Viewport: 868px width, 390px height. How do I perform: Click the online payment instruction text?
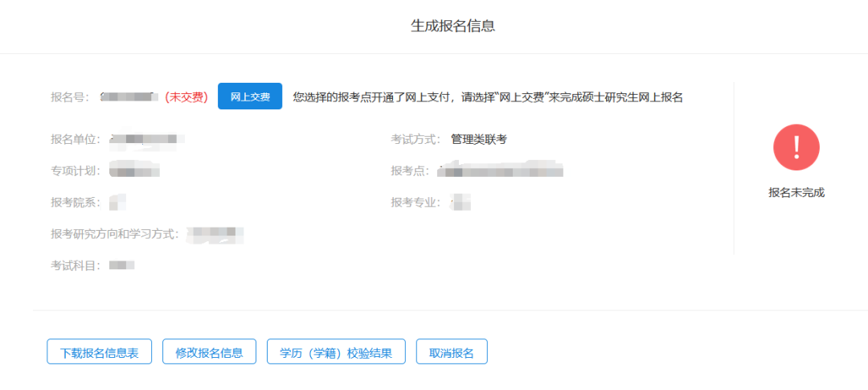487,97
